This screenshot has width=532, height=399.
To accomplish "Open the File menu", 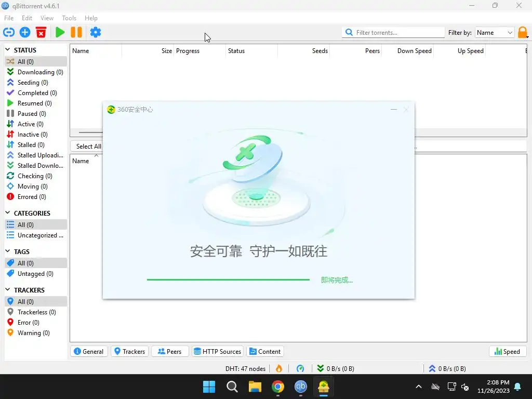I will click(9, 18).
